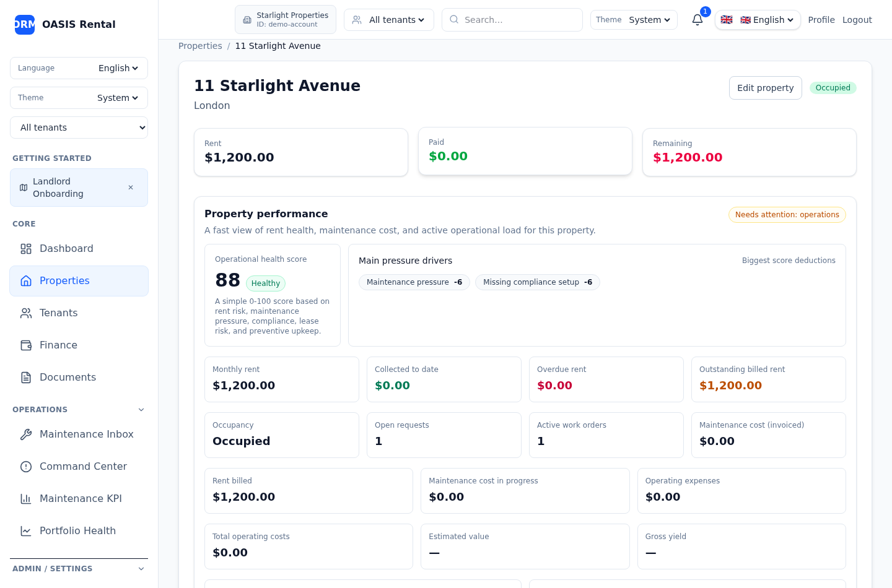
Task: Open Dashboard via its grid icon
Action: pyautogui.click(x=26, y=249)
